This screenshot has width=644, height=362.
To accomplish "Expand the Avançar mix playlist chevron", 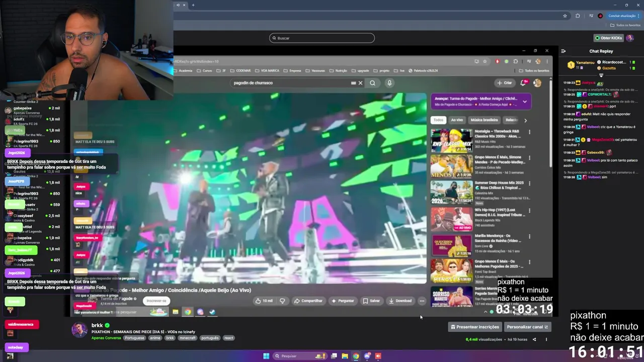I will tap(524, 102).
